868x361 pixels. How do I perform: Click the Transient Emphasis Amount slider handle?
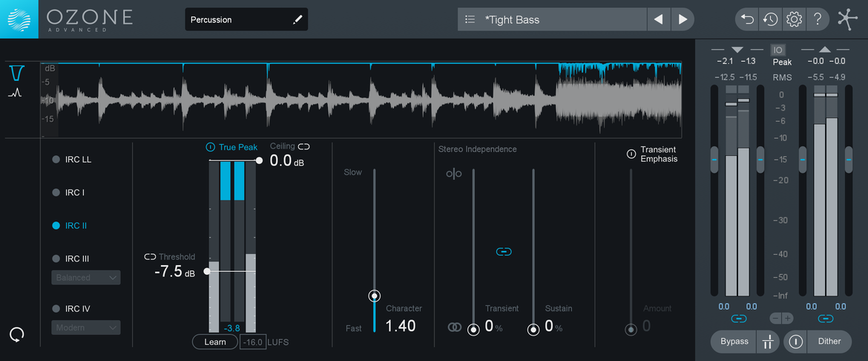click(x=631, y=330)
